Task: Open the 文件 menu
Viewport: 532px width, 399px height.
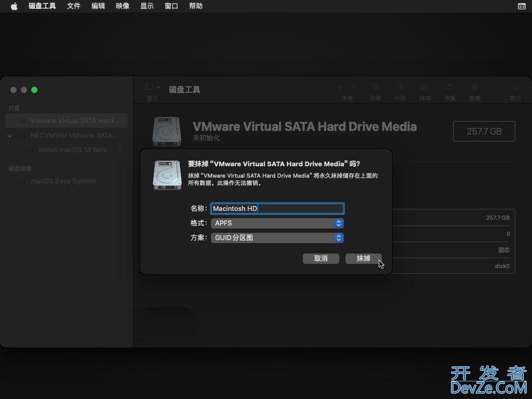Action: [74, 6]
